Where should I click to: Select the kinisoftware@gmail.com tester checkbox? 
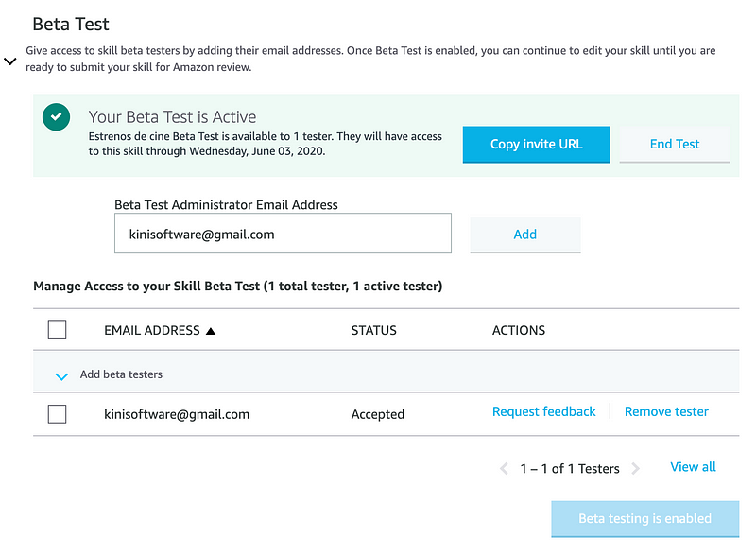(x=57, y=414)
